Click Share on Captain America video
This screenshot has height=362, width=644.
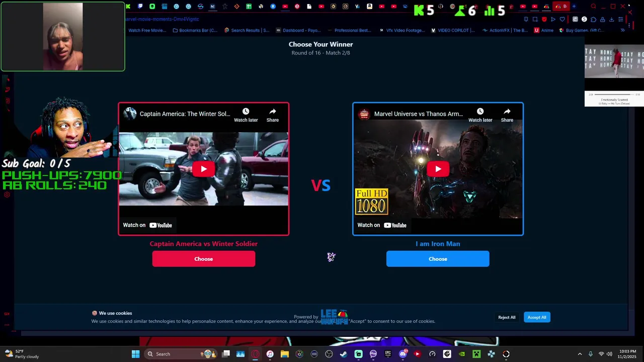pyautogui.click(x=272, y=115)
